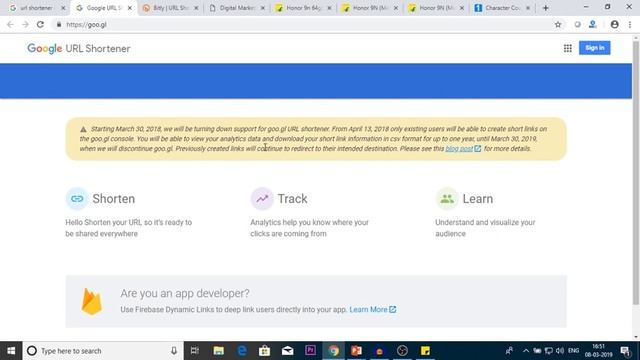Click the page vertical scrollbar
640x360 pixels.
click(636, 172)
